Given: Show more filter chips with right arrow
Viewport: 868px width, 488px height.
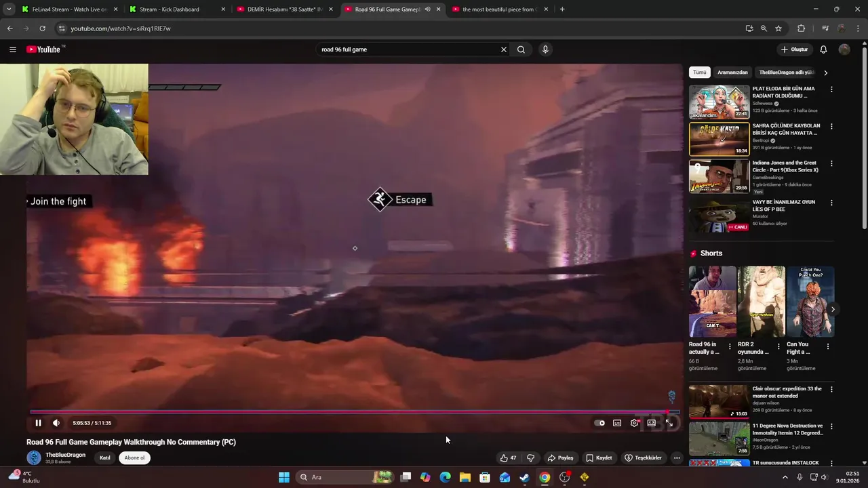Looking at the screenshot, I should 825,73.
